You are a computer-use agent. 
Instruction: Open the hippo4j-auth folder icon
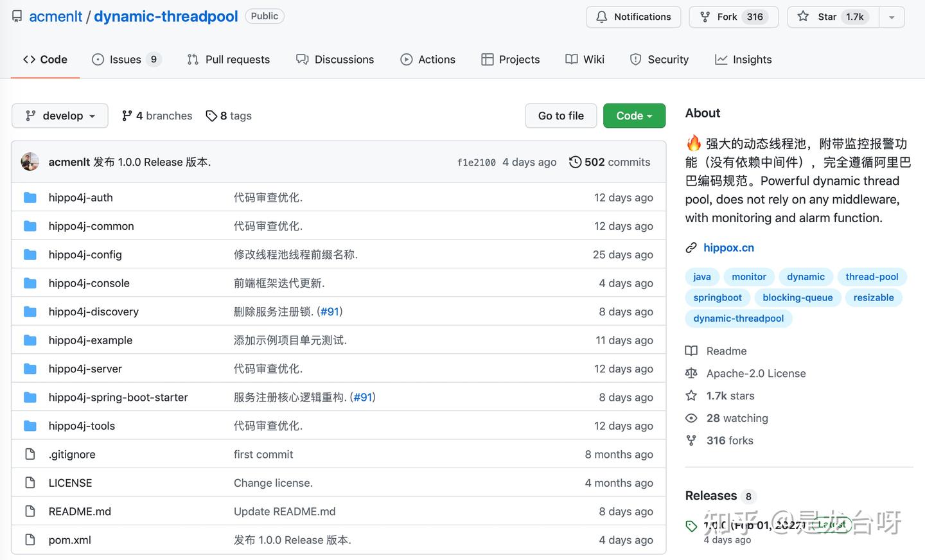(30, 197)
